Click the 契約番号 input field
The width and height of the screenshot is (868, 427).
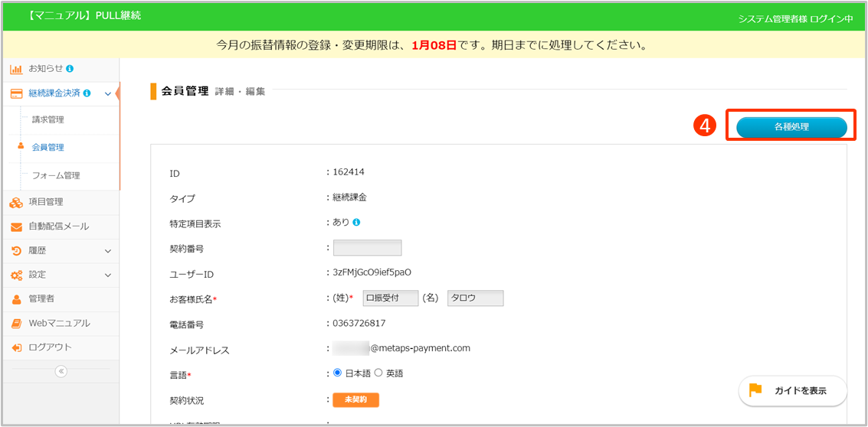coord(368,248)
